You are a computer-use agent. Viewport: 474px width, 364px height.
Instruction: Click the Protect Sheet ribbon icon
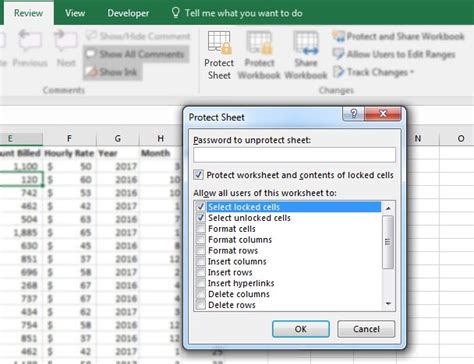coord(219,55)
